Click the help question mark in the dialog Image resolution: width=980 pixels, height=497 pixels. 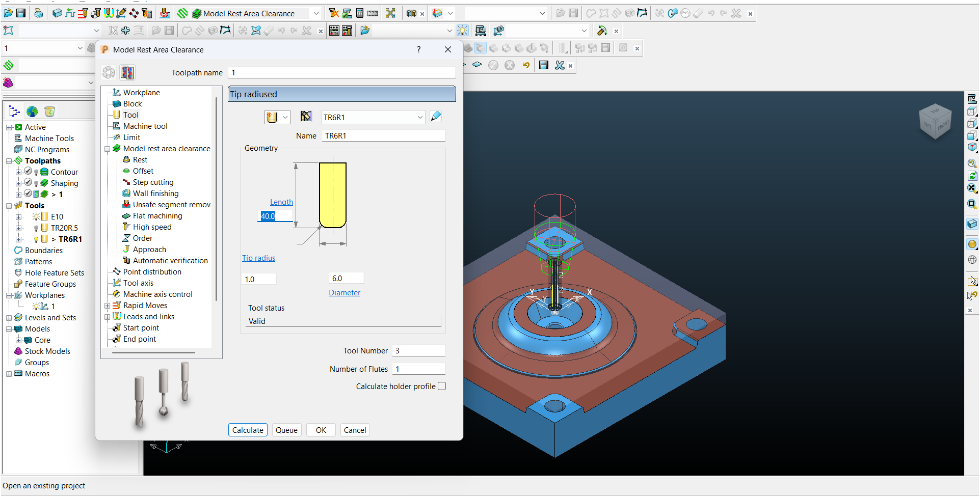(x=418, y=49)
